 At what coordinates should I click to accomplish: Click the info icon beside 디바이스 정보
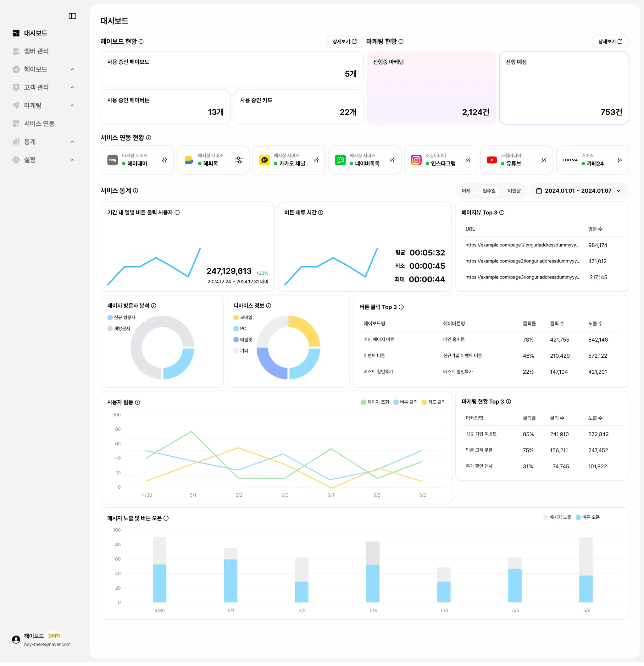269,305
